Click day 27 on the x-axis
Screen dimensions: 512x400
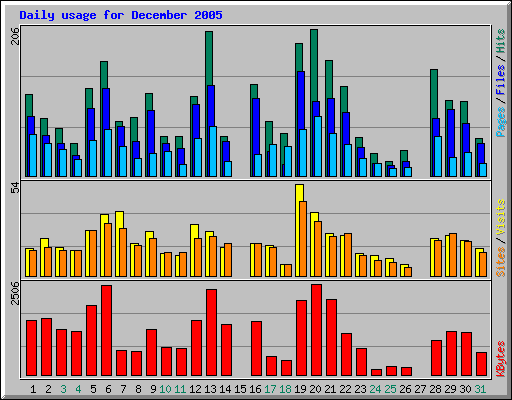(x=420, y=389)
